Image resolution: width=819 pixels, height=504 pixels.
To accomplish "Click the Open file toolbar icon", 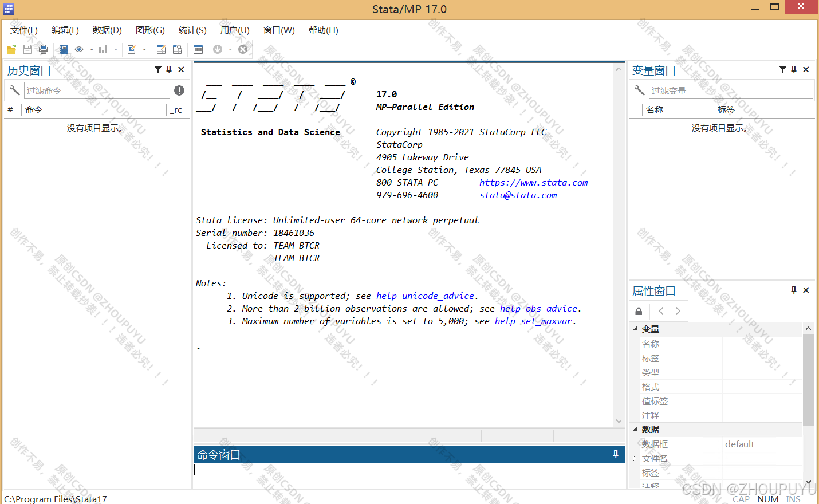I will click(x=11, y=49).
